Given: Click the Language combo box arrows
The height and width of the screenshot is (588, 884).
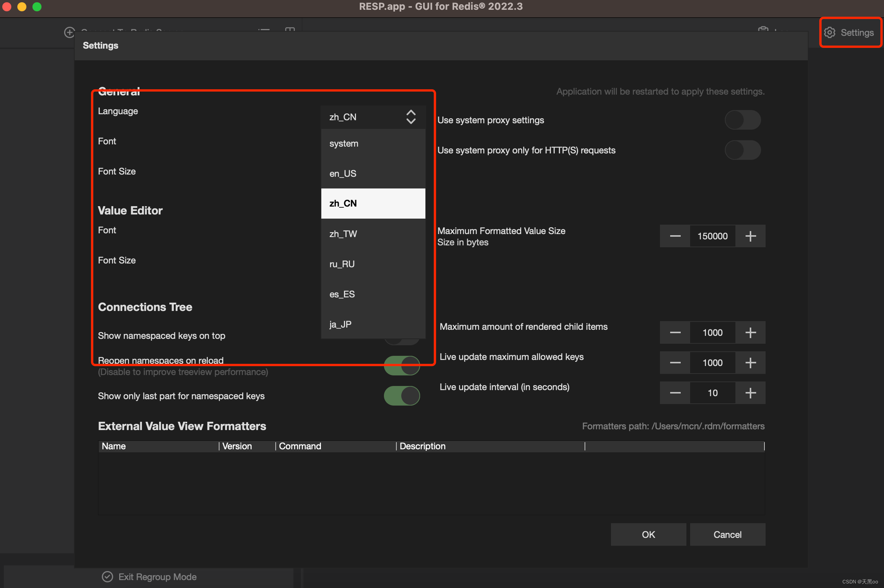Looking at the screenshot, I should pos(411,117).
